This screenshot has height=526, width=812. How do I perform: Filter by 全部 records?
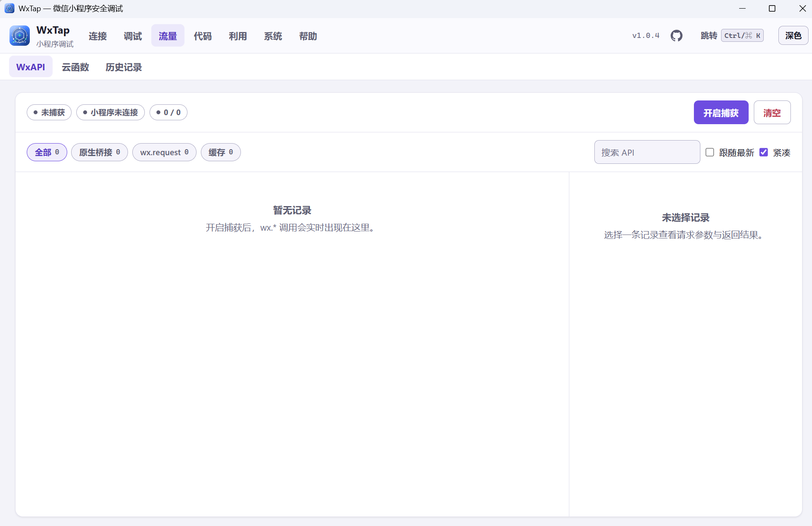tap(47, 152)
